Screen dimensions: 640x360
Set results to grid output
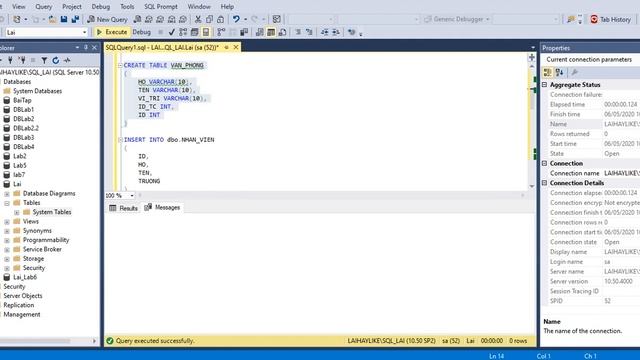click(x=271, y=32)
